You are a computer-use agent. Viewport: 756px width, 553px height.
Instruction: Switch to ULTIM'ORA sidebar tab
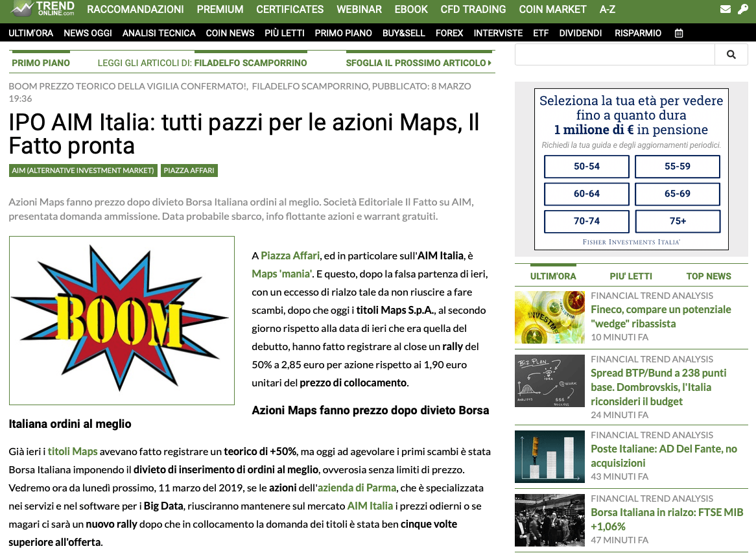pyautogui.click(x=553, y=276)
